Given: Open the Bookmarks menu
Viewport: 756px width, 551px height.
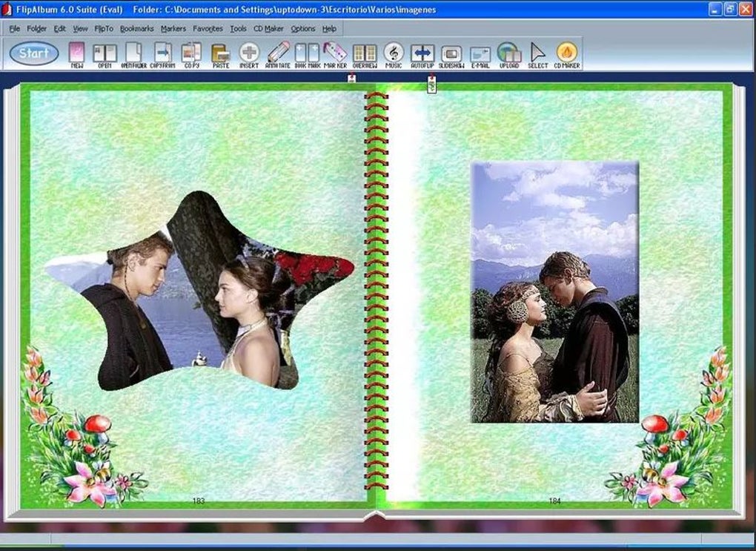Looking at the screenshot, I should tap(136, 29).
